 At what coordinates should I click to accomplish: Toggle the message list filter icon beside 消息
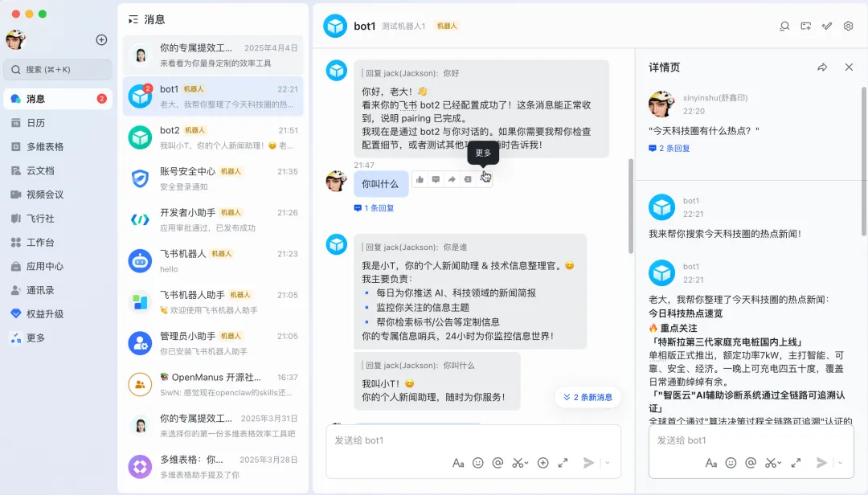pos(133,20)
